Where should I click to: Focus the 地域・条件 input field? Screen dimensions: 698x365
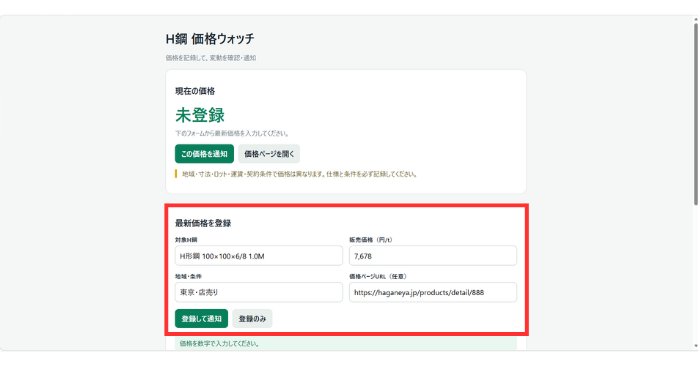click(x=259, y=292)
